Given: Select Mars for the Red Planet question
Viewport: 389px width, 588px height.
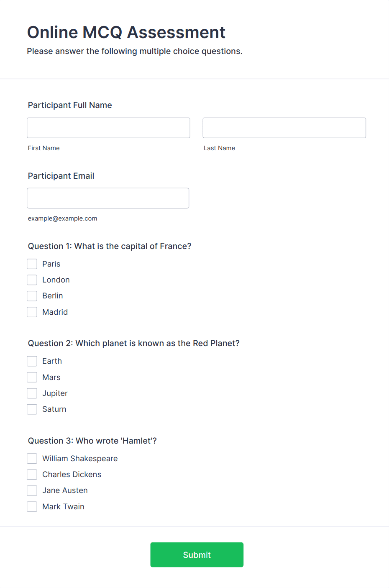Looking at the screenshot, I should 32,377.
